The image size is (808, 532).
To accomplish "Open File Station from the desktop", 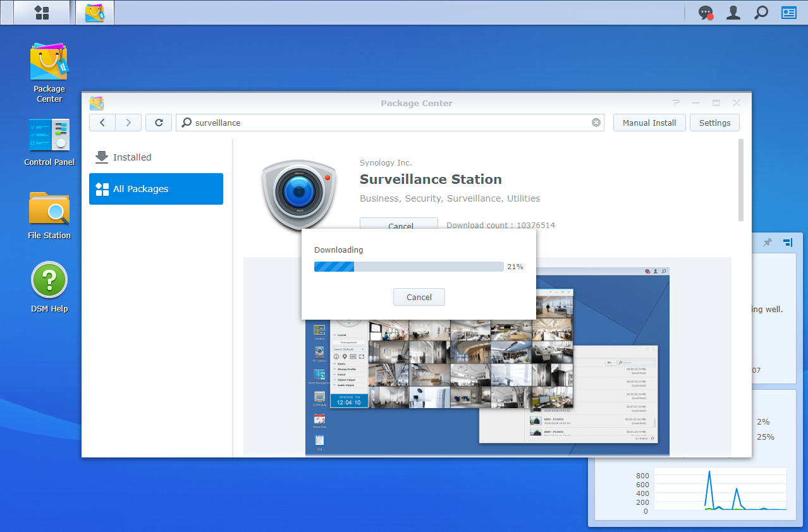I will click(x=49, y=209).
